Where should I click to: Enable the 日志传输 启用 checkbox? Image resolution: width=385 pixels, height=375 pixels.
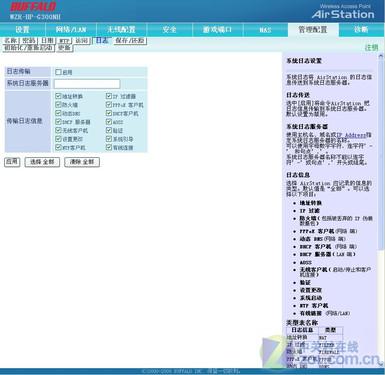(x=58, y=72)
